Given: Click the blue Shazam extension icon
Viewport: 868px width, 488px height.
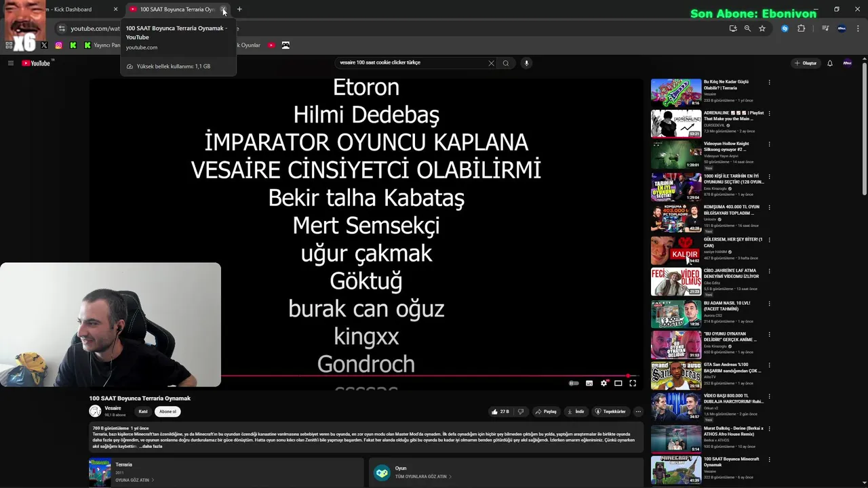Looking at the screenshot, I should point(785,28).
